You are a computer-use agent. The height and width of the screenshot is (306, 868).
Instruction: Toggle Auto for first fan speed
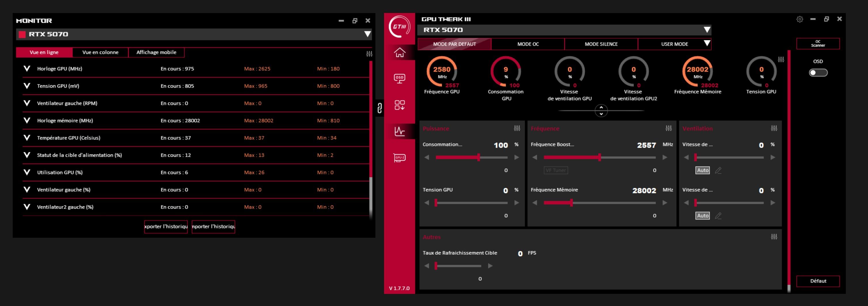point(702,170)
